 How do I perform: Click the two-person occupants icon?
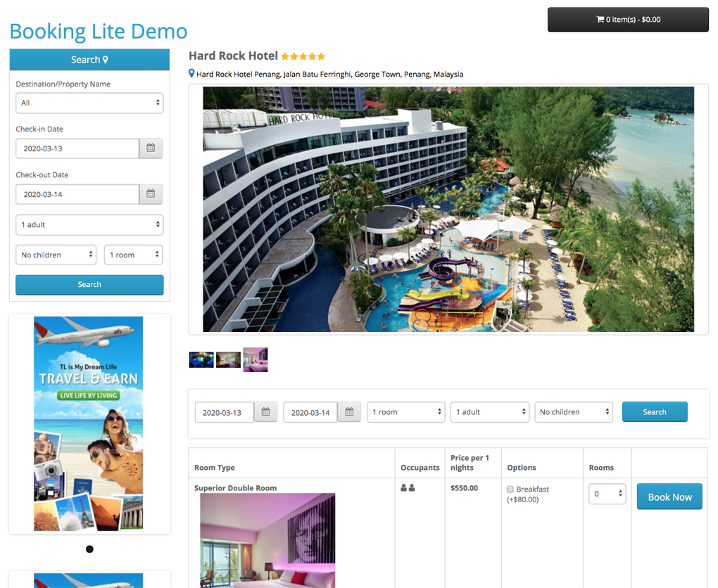408,488
